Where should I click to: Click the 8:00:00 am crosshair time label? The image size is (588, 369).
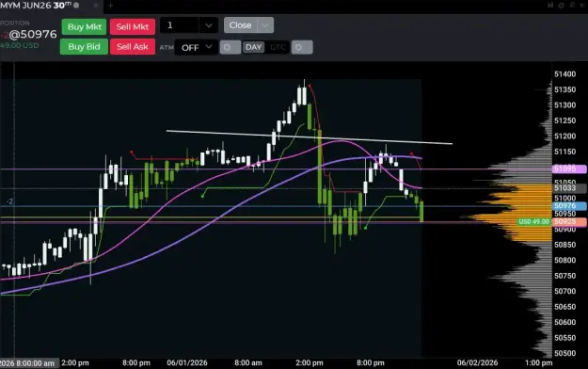(x=29, y=363)
